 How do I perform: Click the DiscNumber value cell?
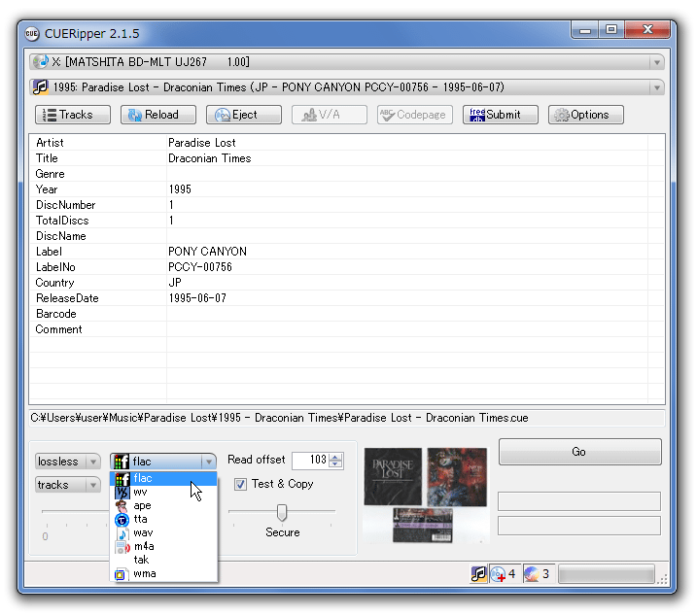pos(407,205)
